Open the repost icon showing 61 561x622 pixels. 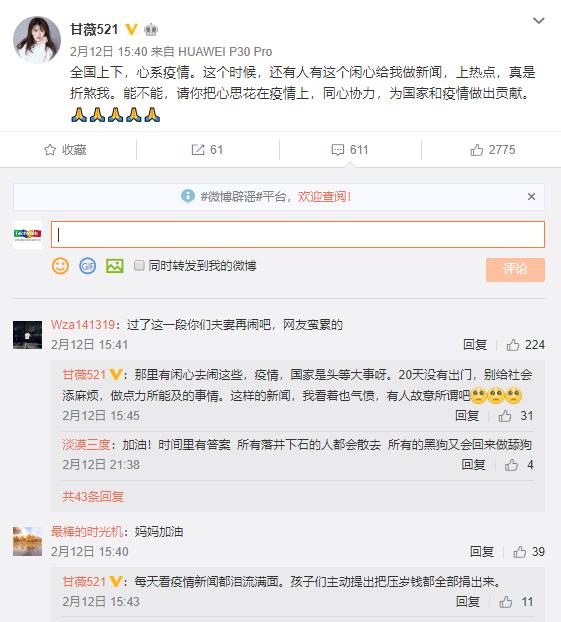point(198,150)
